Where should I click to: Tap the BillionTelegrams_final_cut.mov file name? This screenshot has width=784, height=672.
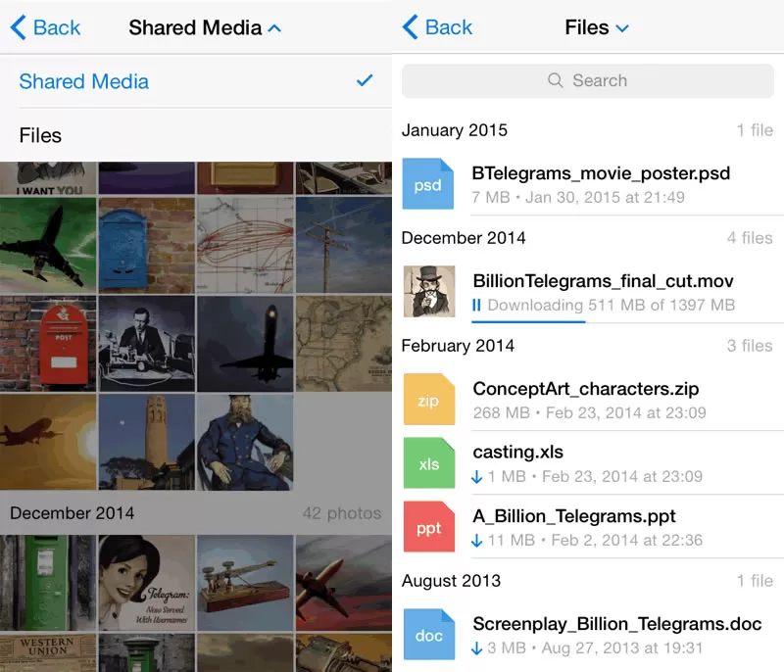pyautogui.click(x=603, y=281)
